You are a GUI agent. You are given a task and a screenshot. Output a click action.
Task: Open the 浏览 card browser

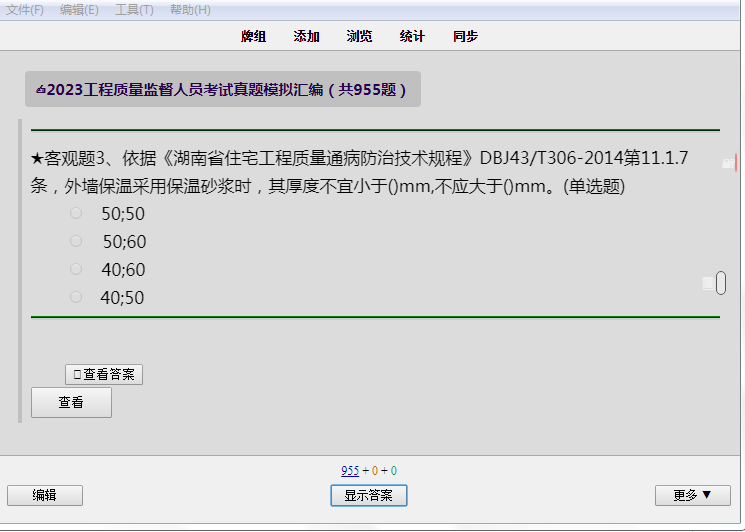(359, 36)
